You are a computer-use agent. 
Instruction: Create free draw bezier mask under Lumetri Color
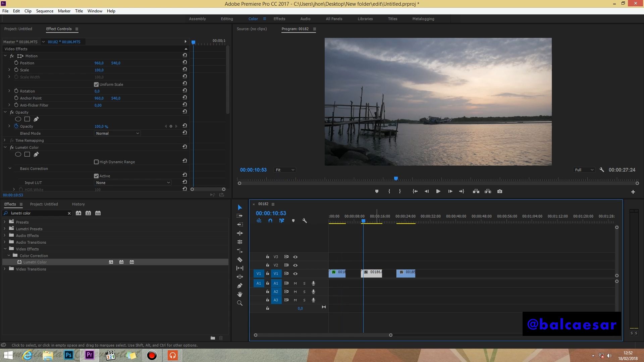pyautogui.click(x=36, y=154)
